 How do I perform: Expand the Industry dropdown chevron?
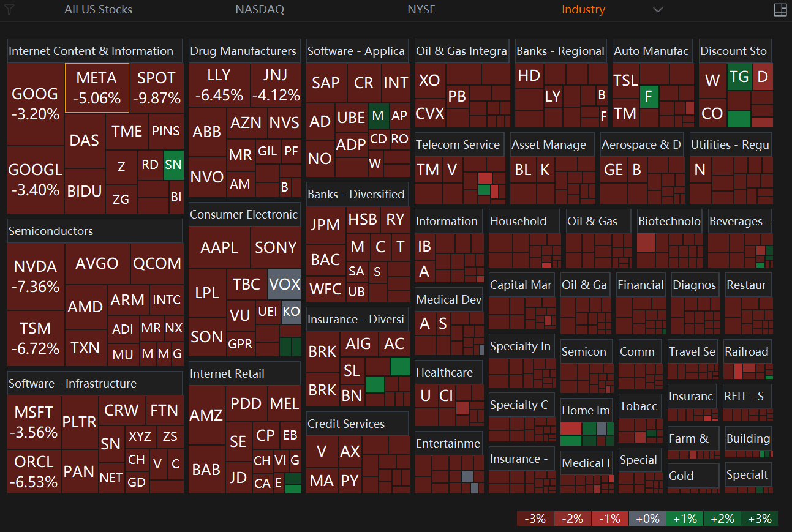658,10
